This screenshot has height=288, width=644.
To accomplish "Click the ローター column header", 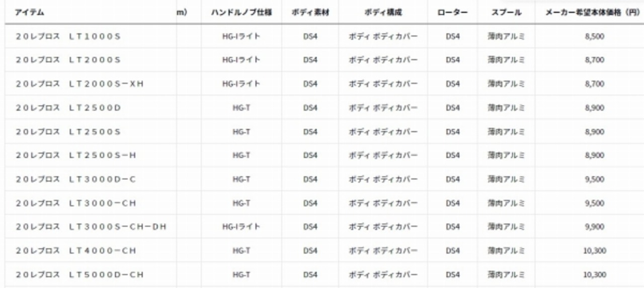I will click(453, 13).
